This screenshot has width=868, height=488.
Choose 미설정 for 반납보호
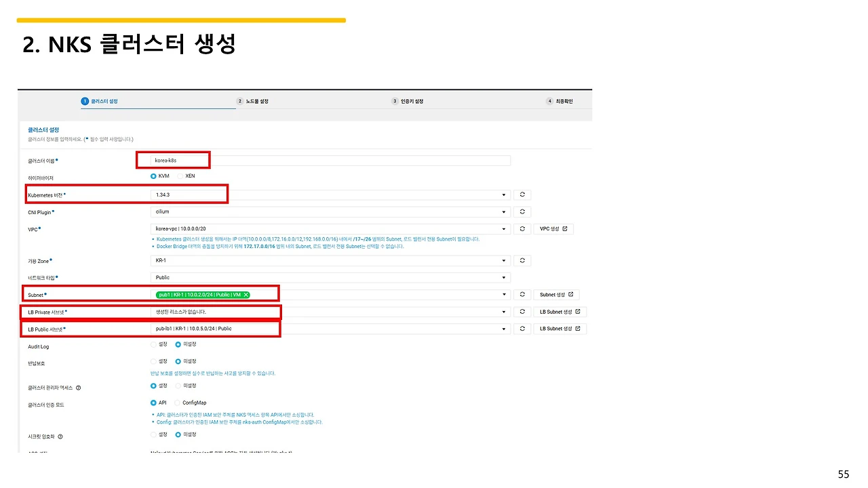tap(178, 361)
